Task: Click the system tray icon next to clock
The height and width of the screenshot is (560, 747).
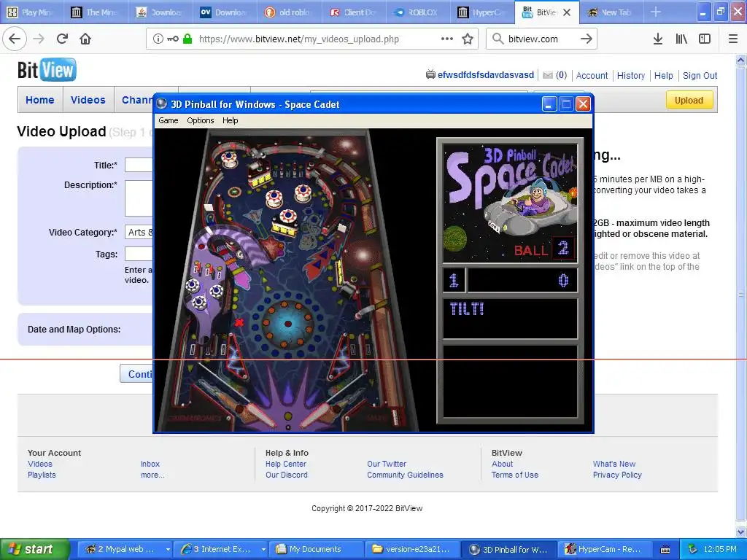Action: pos(693,549)
